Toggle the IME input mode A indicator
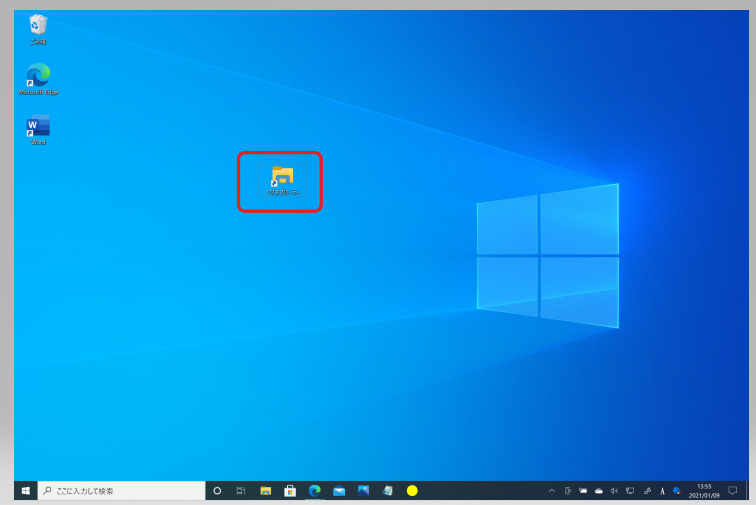756x505 pixels. [663, 491]
